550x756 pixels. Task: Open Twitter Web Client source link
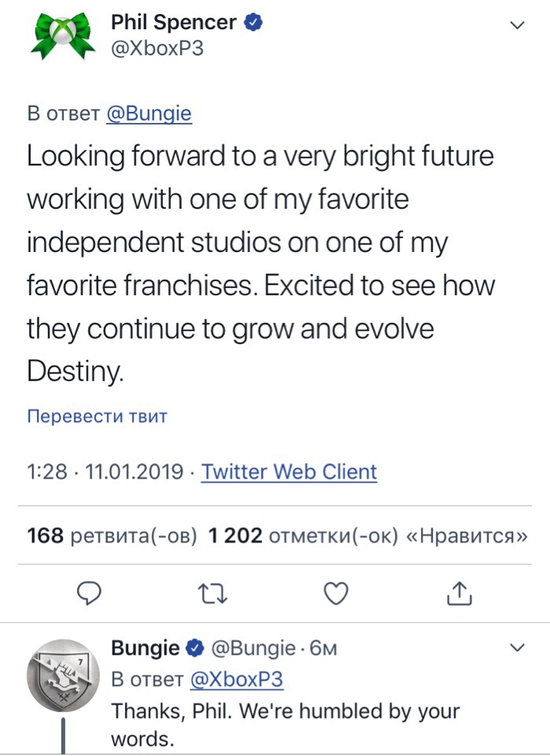(289, 472)
